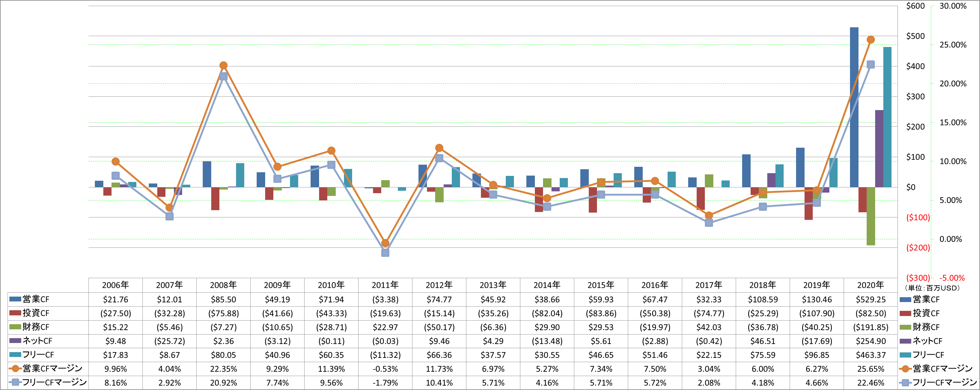Viewport: 980px width, 390px height.
Task: Click the 営業CFマージン legend entry on the right
Action: tap(936, 368)
